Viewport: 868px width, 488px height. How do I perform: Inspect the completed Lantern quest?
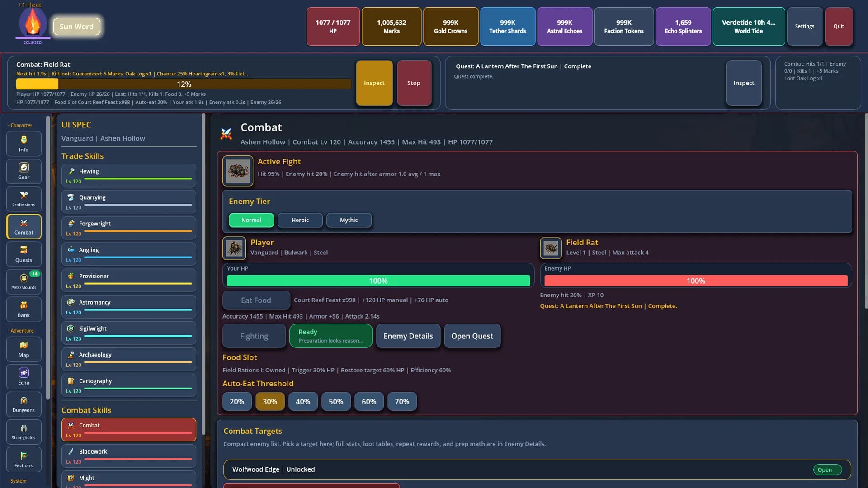(744, 83)
